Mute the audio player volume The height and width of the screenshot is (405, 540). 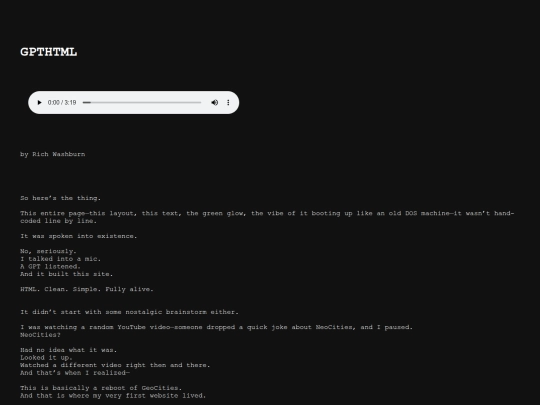[215, 103]
